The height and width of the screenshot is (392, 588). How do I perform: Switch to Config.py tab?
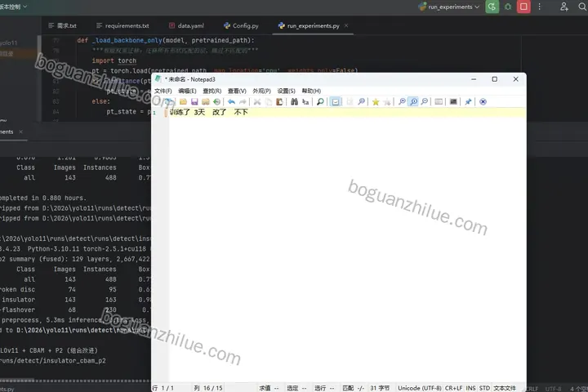coord(241,25)
